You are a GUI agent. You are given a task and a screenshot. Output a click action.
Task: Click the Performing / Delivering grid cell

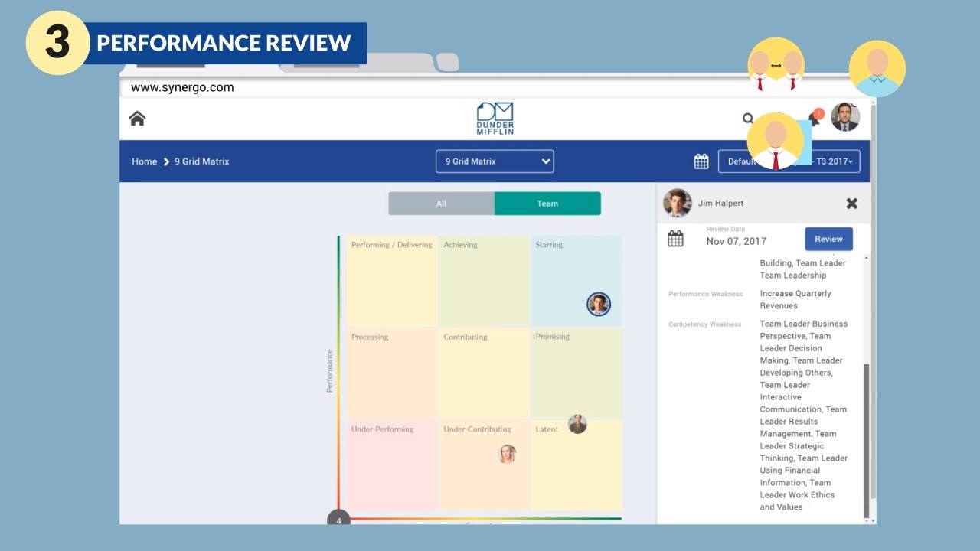coord(392,281)
